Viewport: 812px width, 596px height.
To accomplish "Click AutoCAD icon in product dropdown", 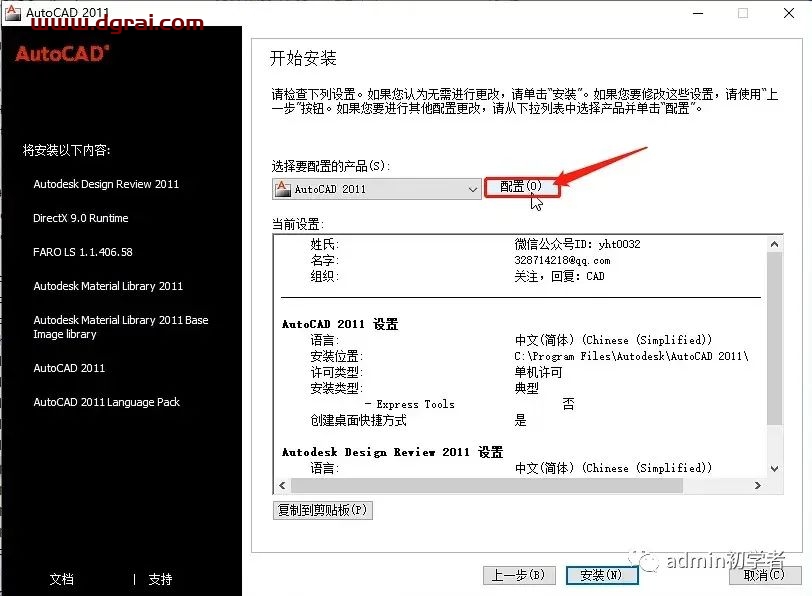I will (283, 188).
